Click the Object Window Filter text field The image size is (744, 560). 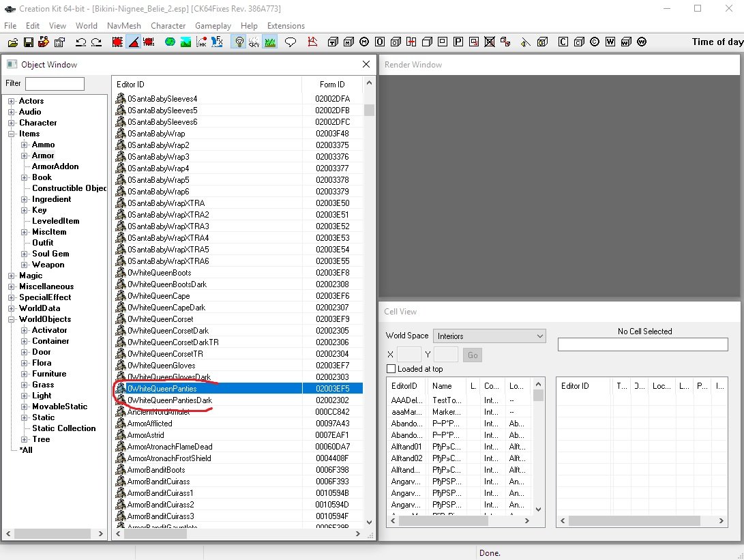point(55,84)
